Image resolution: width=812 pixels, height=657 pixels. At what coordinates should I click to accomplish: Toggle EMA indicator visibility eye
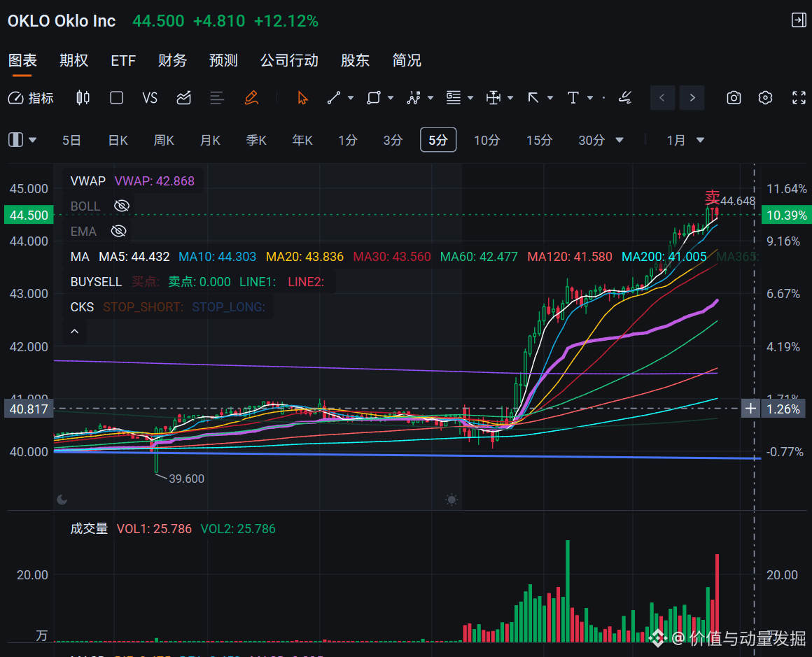[x=118, y=231]
